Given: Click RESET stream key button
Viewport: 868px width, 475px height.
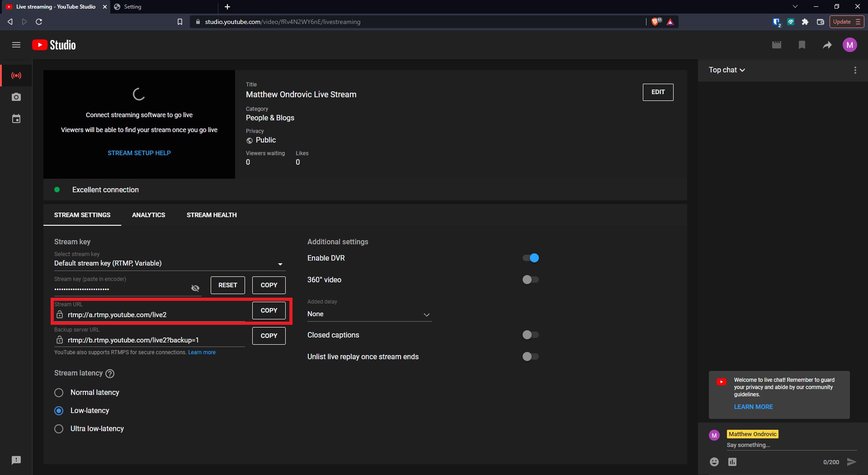Looking at the screenshot, I should point(228,285).
